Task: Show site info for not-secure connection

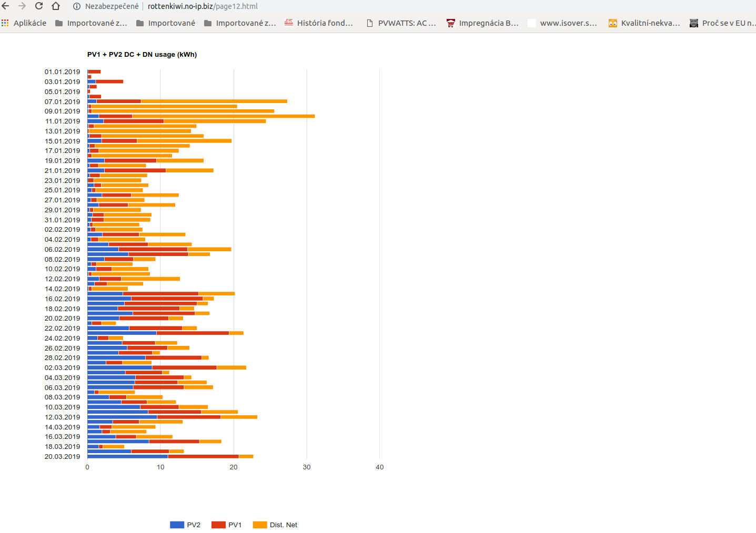Action: [x=77, y=6]
